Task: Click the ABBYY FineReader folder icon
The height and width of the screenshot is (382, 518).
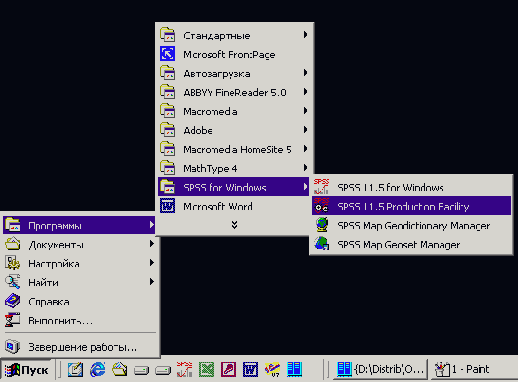Action: 167,92
